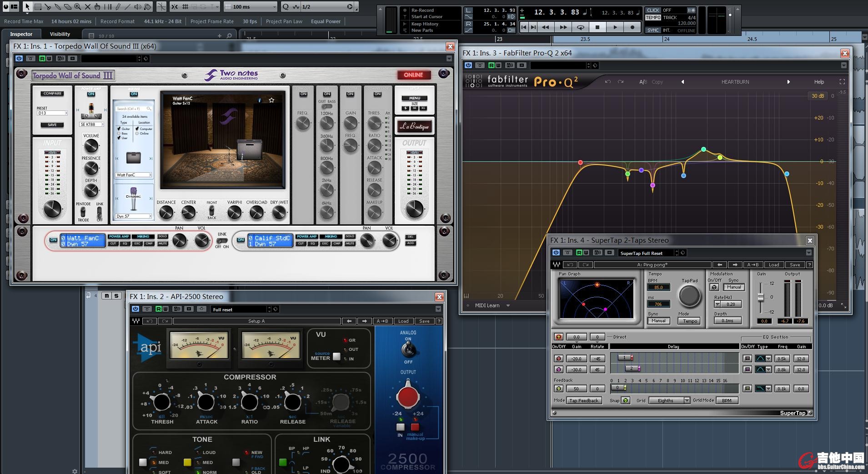Click Pro-Q 2 undo arrow
Image resolution: width=868 pixels, height=474 pixels.
point(608,82)
